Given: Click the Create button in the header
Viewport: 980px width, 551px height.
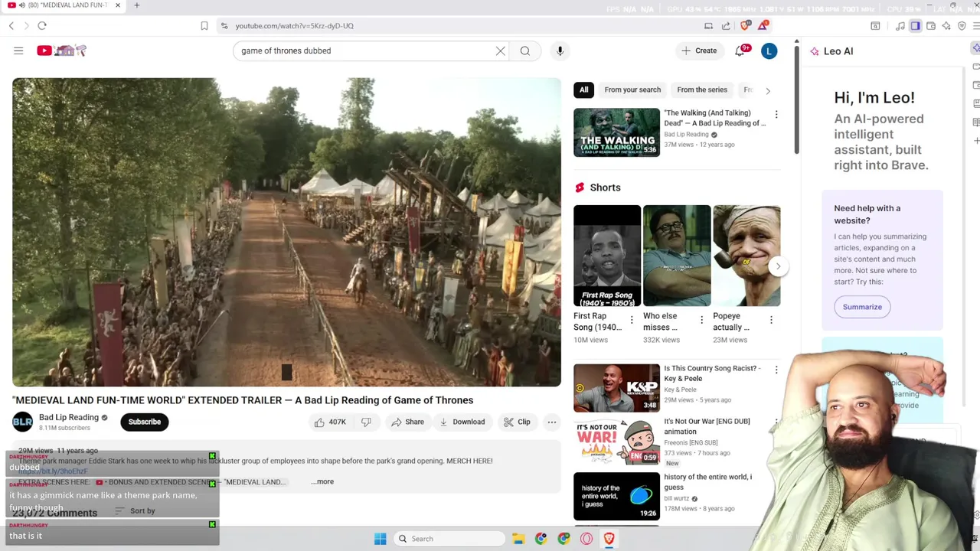Looking at the screenshot, I should click(699, 51).
